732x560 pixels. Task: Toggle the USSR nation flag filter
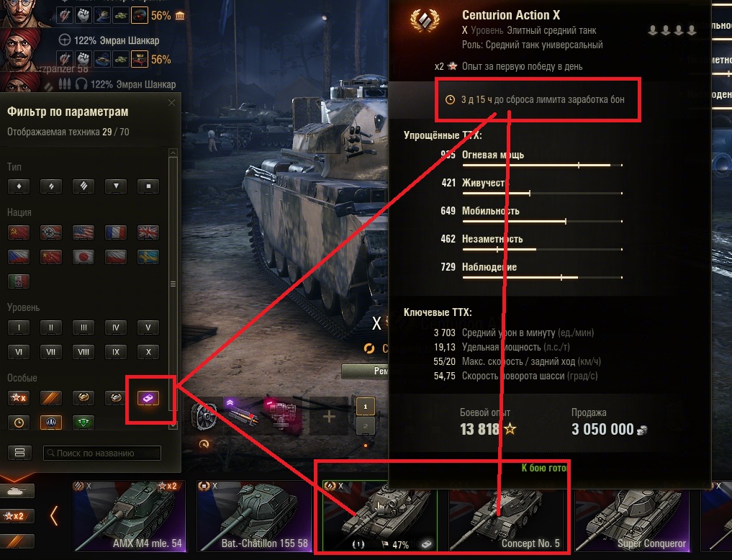click(19, 232)
